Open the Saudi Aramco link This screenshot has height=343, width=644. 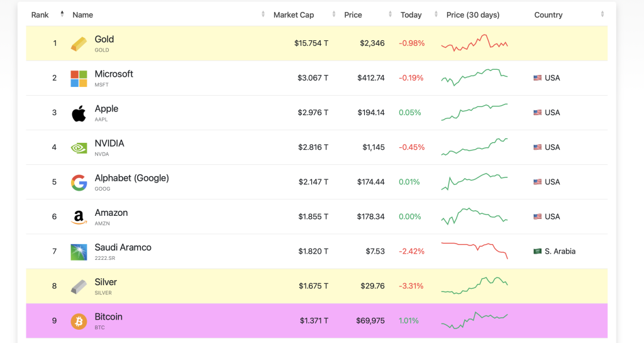coord(123,247)
